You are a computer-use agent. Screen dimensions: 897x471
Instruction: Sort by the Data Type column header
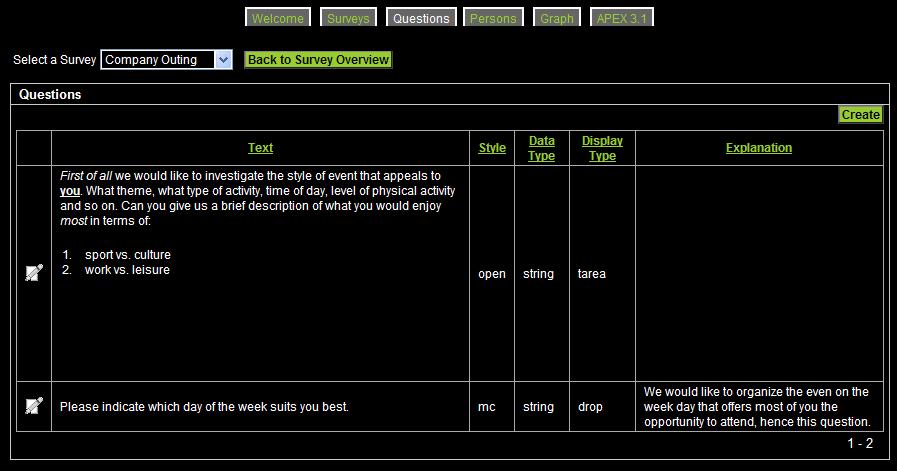541,148
